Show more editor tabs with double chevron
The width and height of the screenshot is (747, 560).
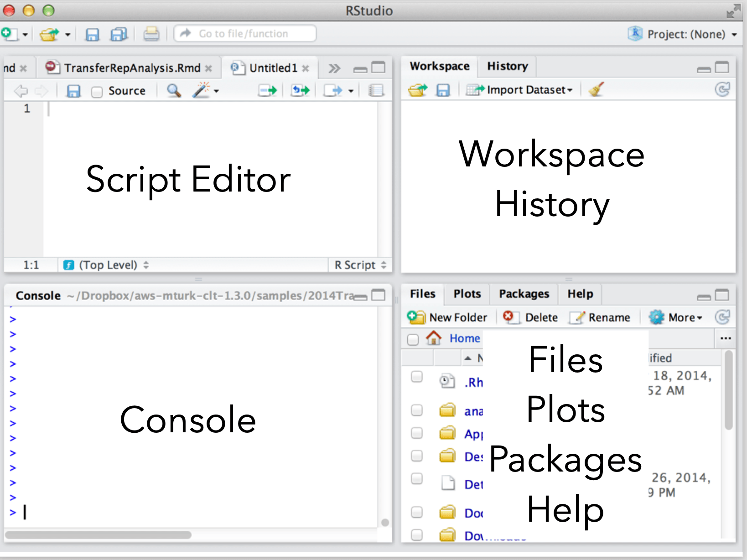[x=334, y=68]
